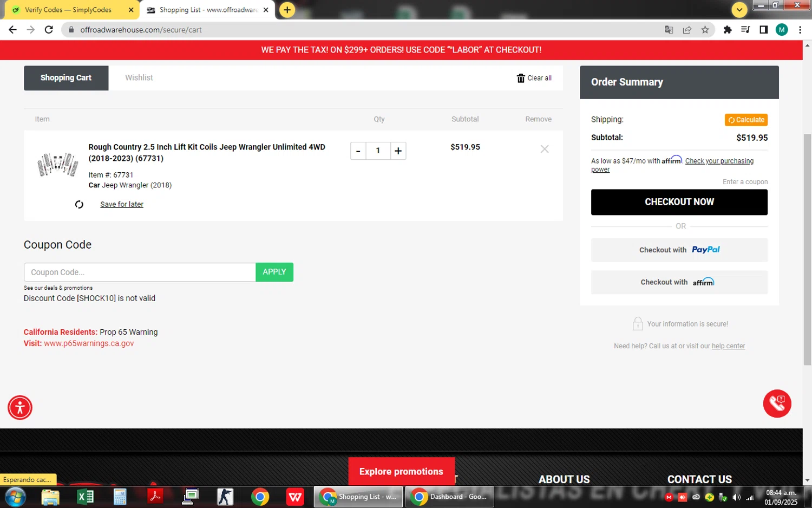The height and width of the screenshot is (508, 812).
Task: Increase quantity with plus button
Action: (x=398, y=151)
